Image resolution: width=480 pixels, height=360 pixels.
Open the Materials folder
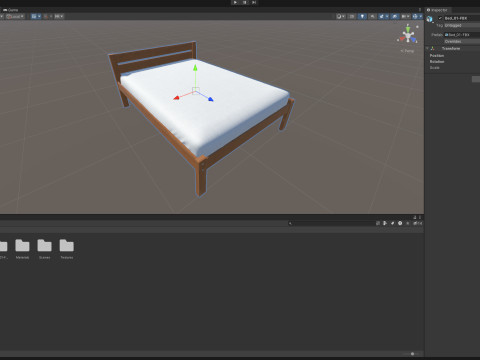[22, 249]
